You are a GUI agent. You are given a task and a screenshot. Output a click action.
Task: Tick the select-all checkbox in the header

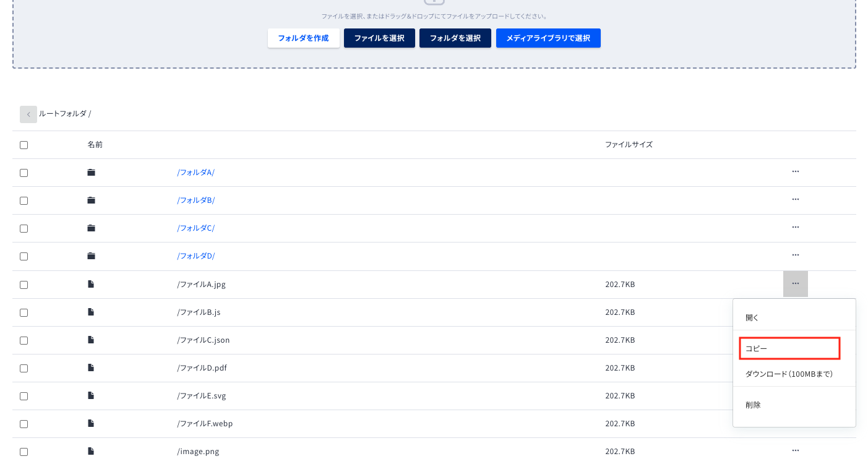[24, 145]
